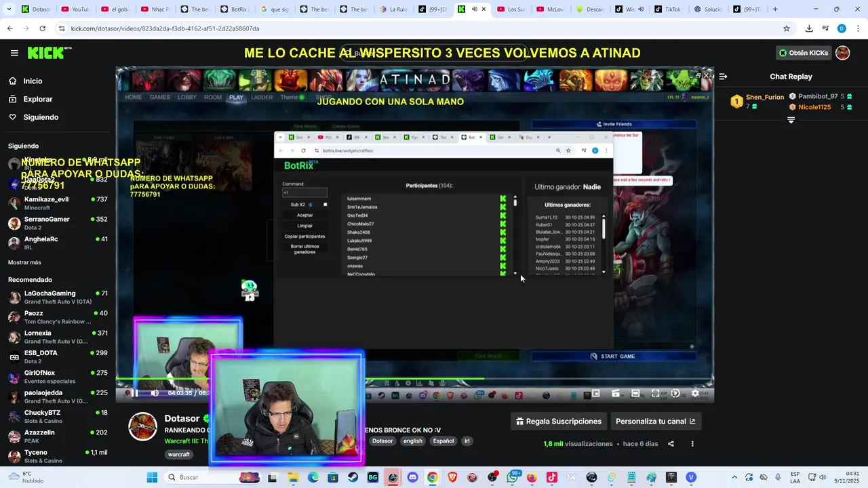Click the address bar URL
The height and width of the screenshot is (488, 868).
coord(165,28)
